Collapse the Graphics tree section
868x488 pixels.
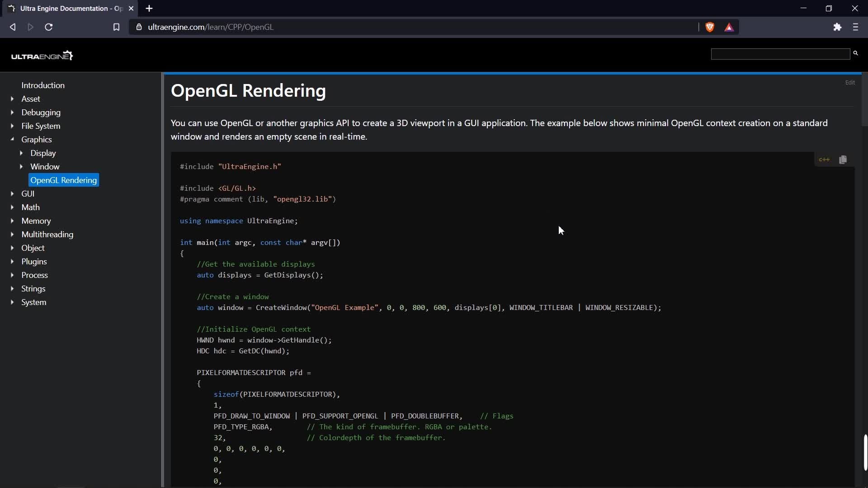coord(12,140)
